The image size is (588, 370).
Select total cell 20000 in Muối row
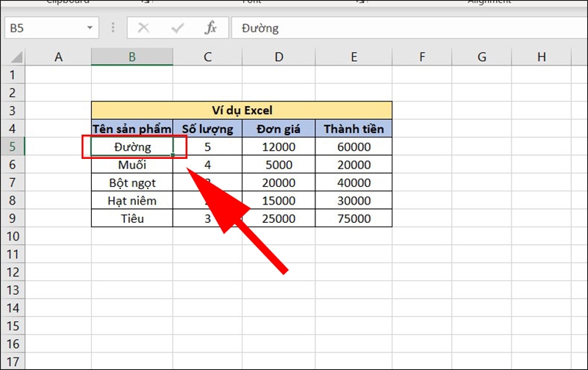pyautogui.click(x=354, y=165)
